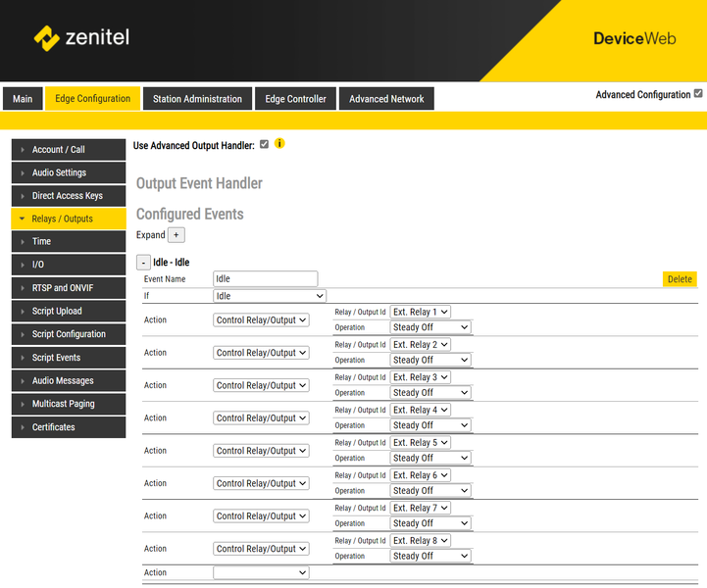Open Certificates sidebar item

[x=69, y=427]
